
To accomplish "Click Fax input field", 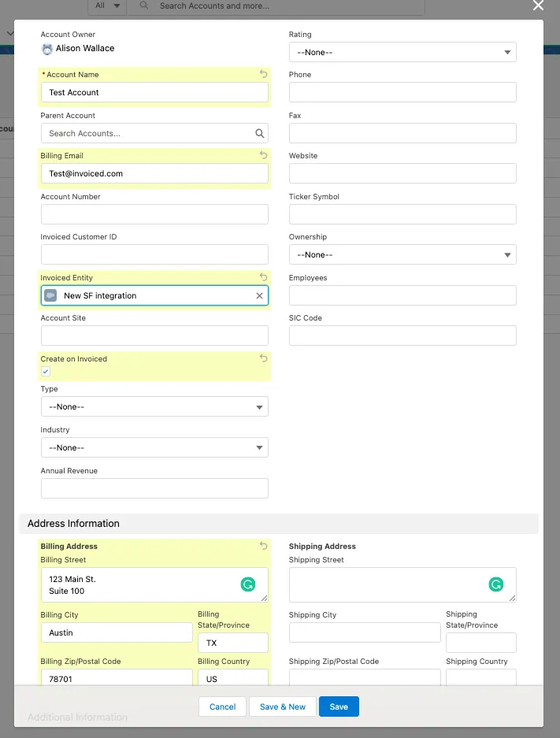I will (x=402, y=133).
